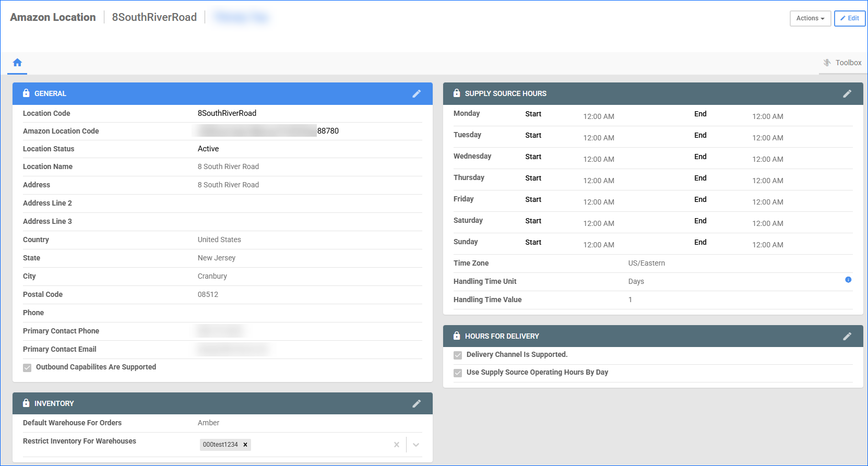Expand the Restrict Inventory warehouses dropdown
The width and height of the screenshot is (868, 466).
pos(416,445)
